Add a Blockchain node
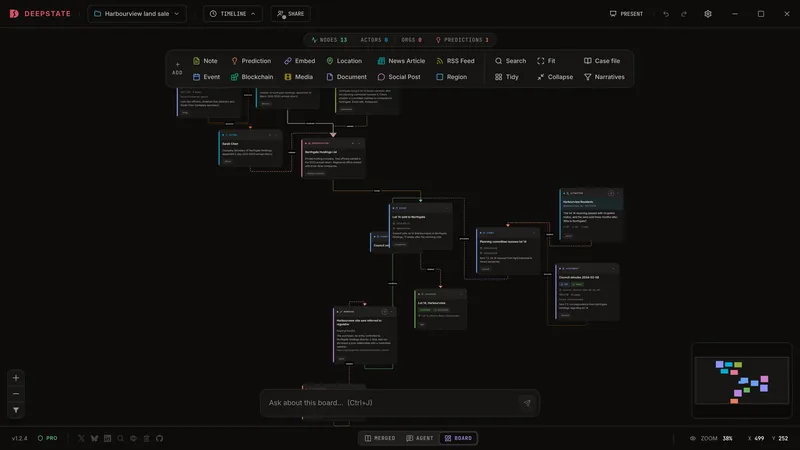 252,77
